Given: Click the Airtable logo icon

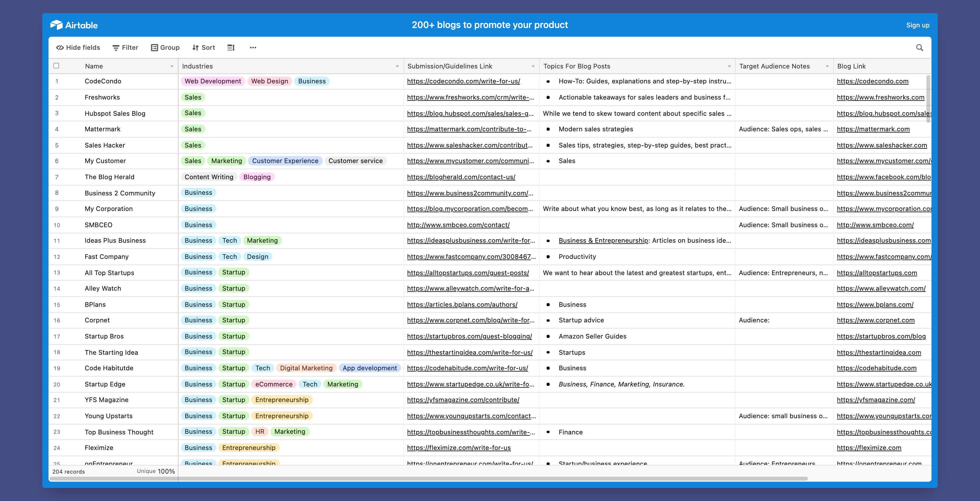Looking at the screenshot, I should [56, 25].
